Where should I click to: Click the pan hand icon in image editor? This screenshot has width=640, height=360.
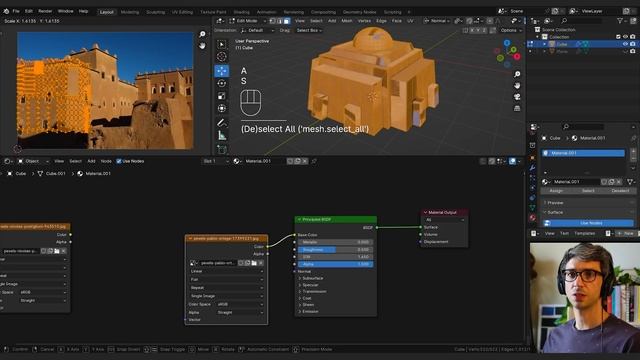[x=202, y=46]
